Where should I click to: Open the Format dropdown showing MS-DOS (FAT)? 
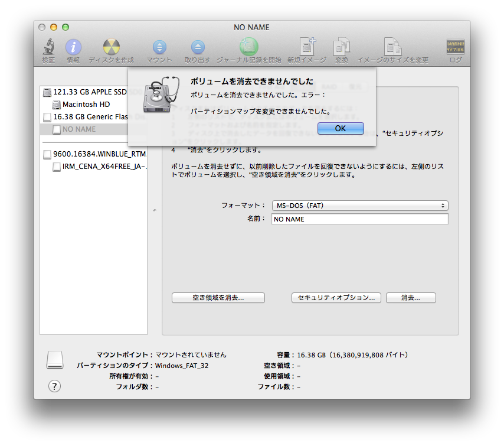click(360, 206)
